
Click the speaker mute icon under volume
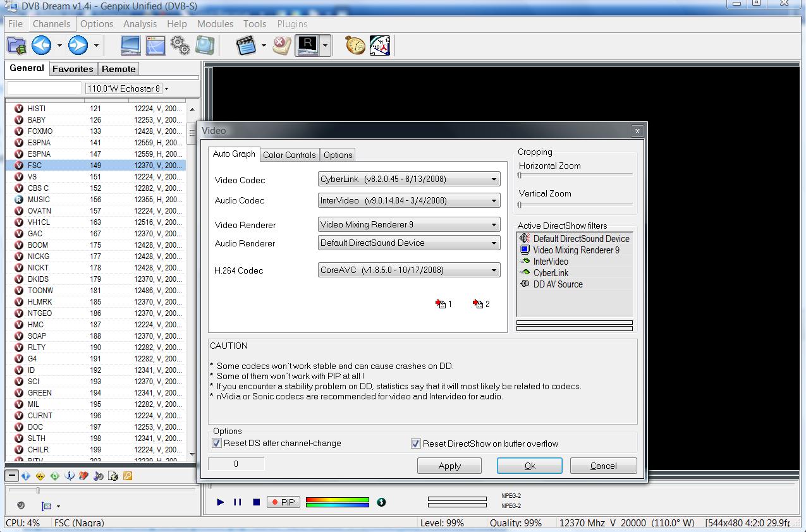coord(21,505)
